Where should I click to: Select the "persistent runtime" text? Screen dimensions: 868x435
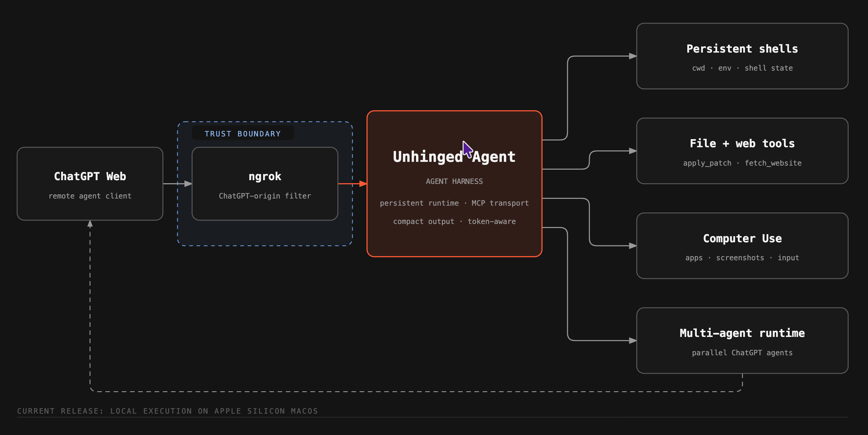click(419, 203)
